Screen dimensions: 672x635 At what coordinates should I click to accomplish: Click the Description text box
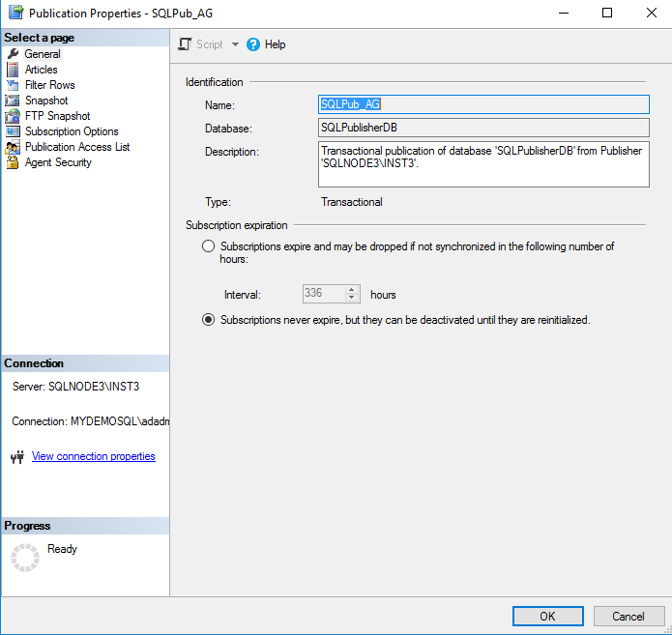point(483,164)
